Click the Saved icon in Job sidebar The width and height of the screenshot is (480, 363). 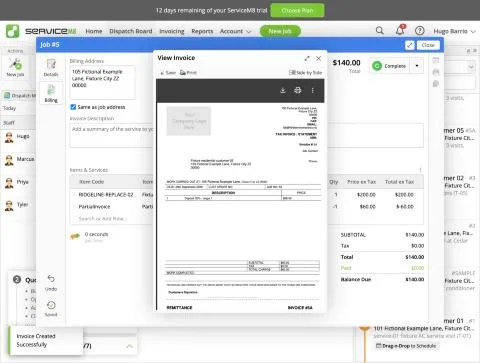(51, 305)
